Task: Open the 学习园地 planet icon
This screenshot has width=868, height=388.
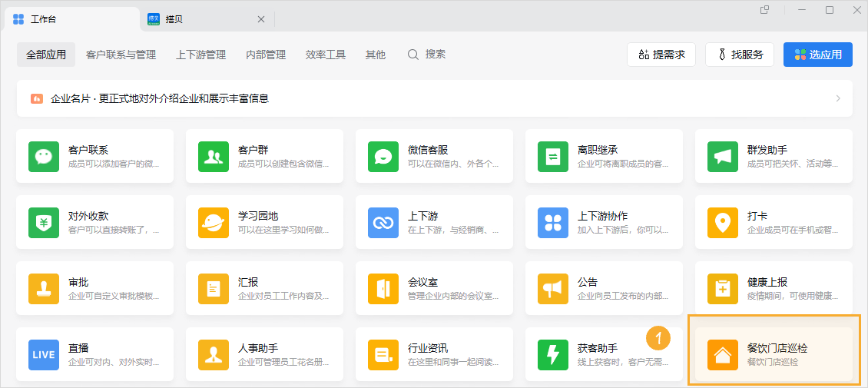Action: [x=213, y=223]
